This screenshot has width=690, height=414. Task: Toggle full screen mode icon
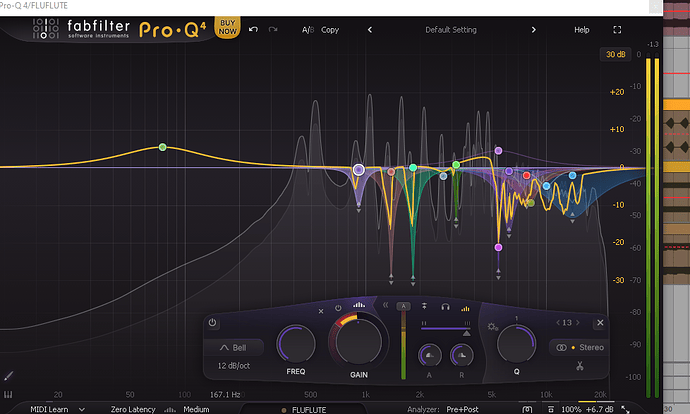[617, 30]
